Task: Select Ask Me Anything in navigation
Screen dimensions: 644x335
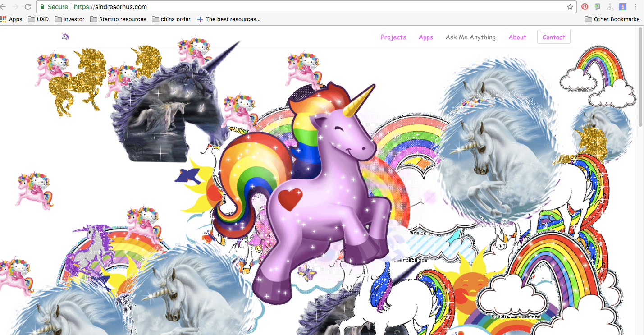Action: coord(471,37)
